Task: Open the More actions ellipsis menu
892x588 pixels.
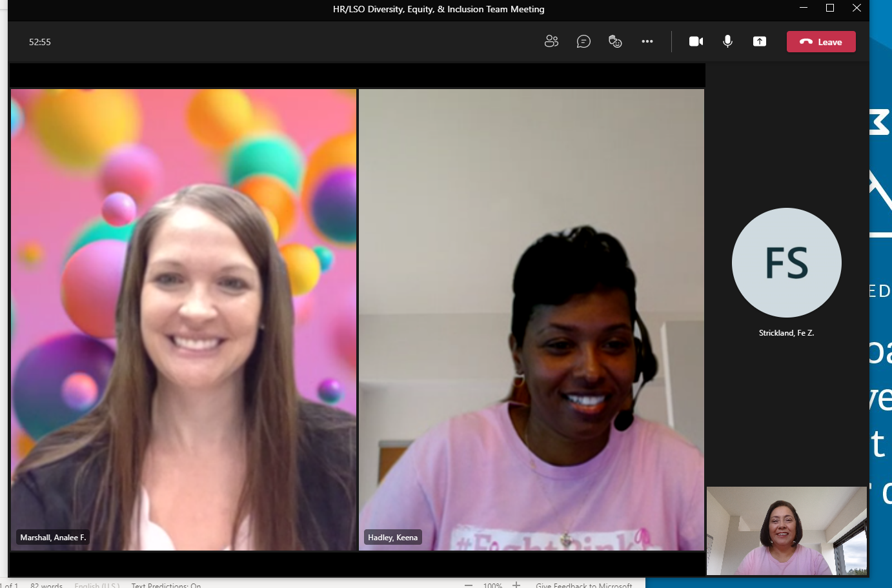Action: [x=647, y=41]
